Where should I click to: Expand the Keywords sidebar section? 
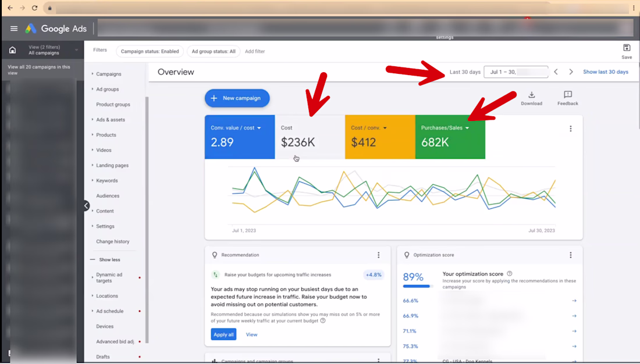(93, 180)
